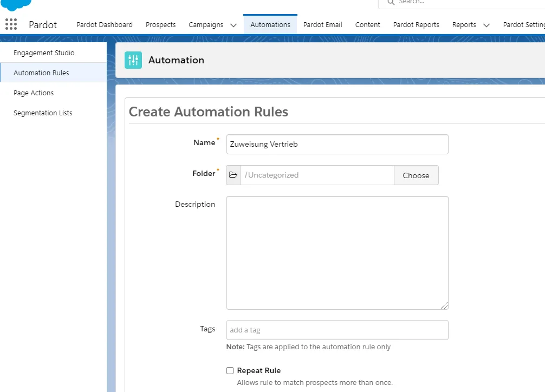Open the Pardot Settings menu

[524, 24]
